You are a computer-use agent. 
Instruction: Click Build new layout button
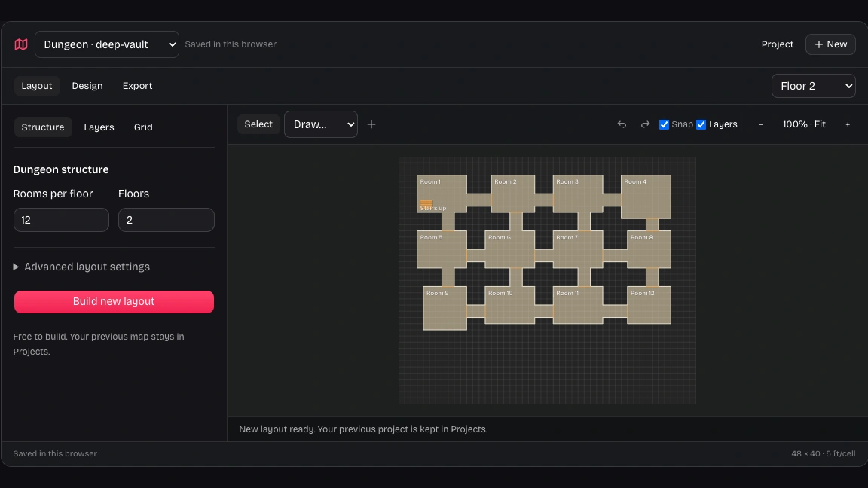pyautogui.click(x=114, y=301)
